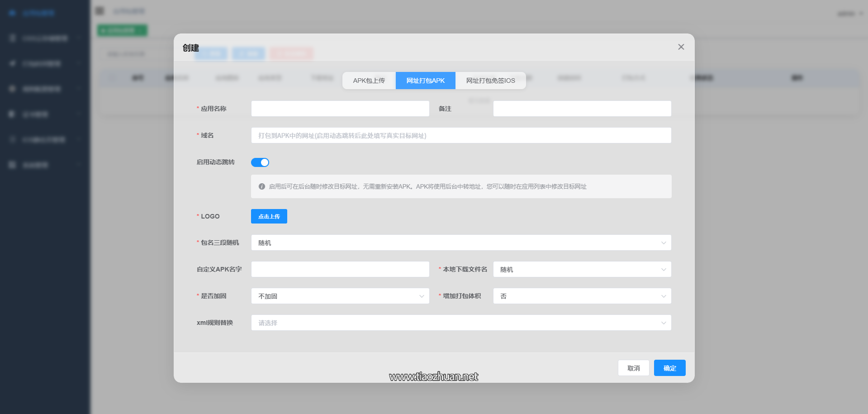Open the 是否加固 dropdown showing 不加固

coord(340,296)
